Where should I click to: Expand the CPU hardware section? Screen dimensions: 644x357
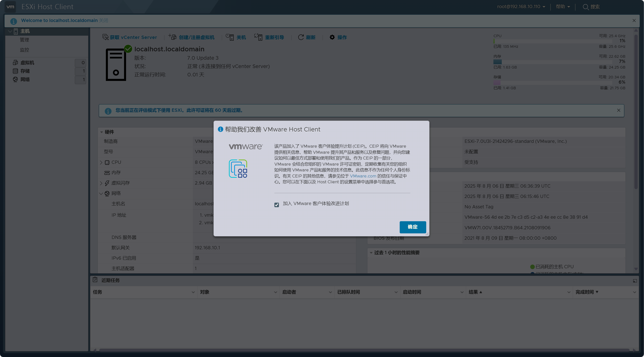[102, 162]
